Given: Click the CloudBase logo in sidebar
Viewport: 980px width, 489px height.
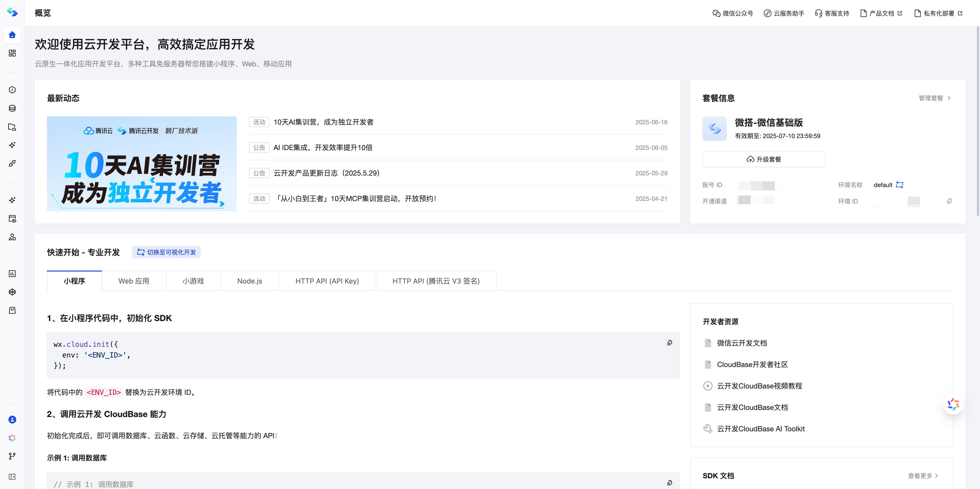Looking at the screenshot, I should [x=12, y=12].
